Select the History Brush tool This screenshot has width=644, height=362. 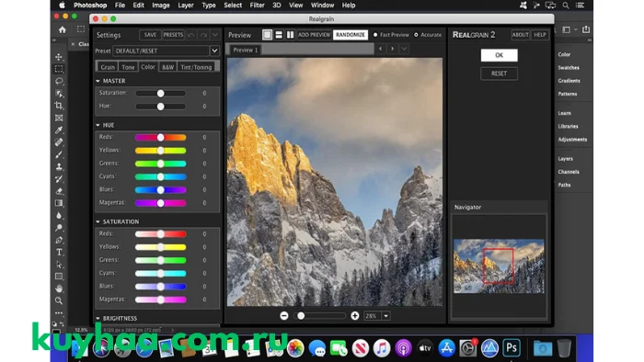tap(59, 179)
